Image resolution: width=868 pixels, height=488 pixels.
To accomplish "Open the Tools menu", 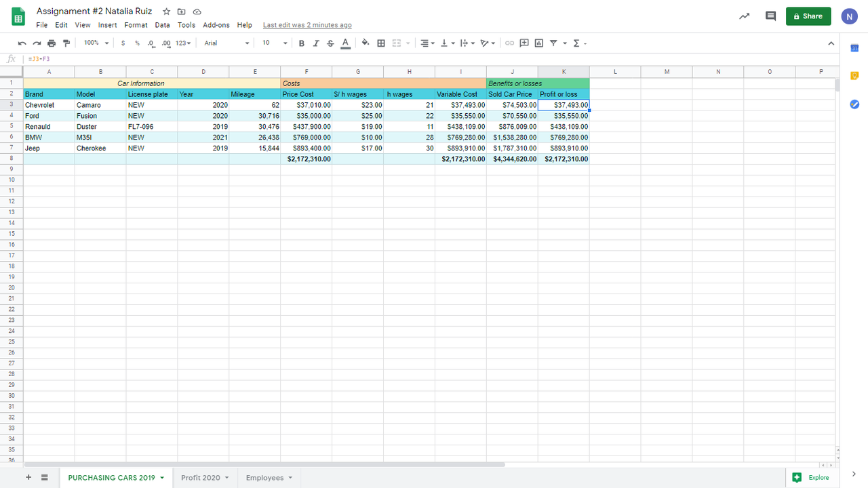I will [186, 25].
